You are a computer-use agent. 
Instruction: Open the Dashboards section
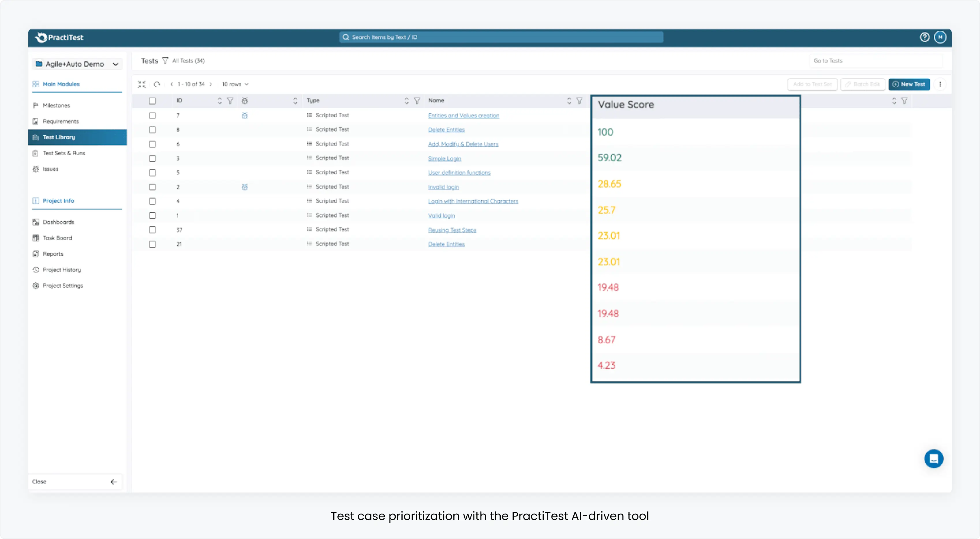pos(58,222)
